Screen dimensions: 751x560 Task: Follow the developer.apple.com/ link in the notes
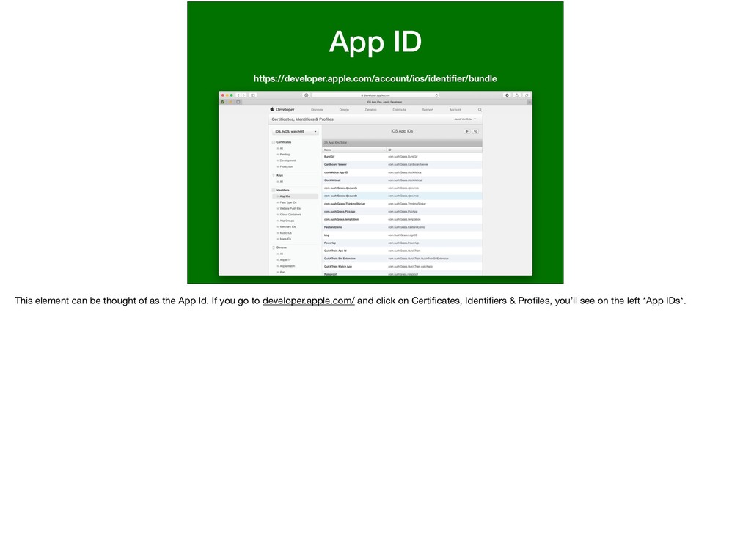[309, 301]
